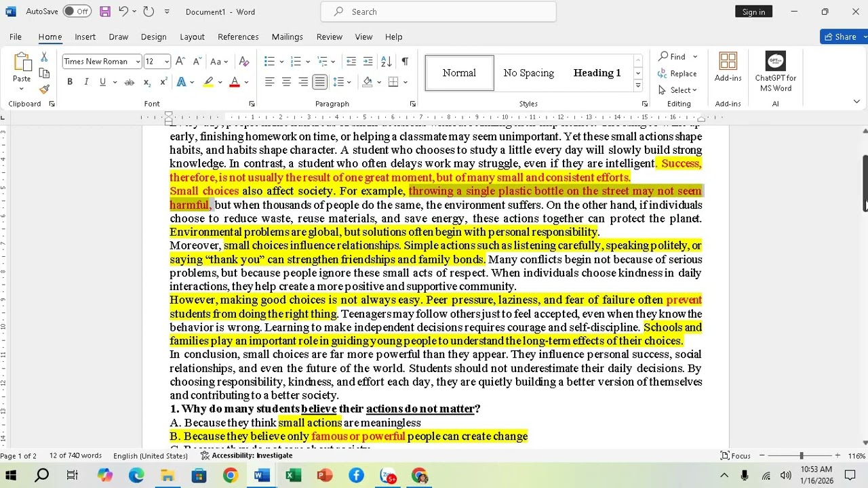Enter Focus mode from the status bar
Image resolution: width=868 pixels, height=488 pixels.
tap(736, 455)
